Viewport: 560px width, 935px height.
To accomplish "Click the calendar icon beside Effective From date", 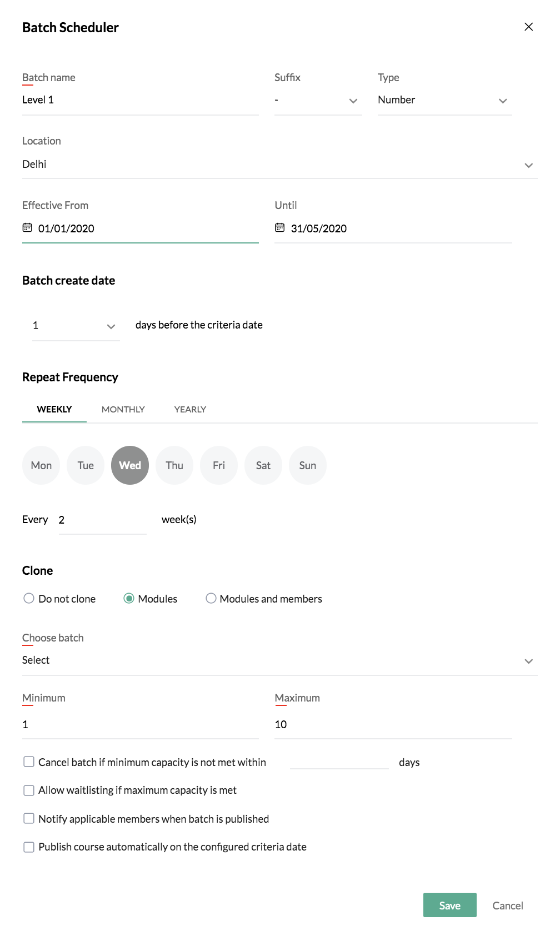I will (x=27, y=228).
